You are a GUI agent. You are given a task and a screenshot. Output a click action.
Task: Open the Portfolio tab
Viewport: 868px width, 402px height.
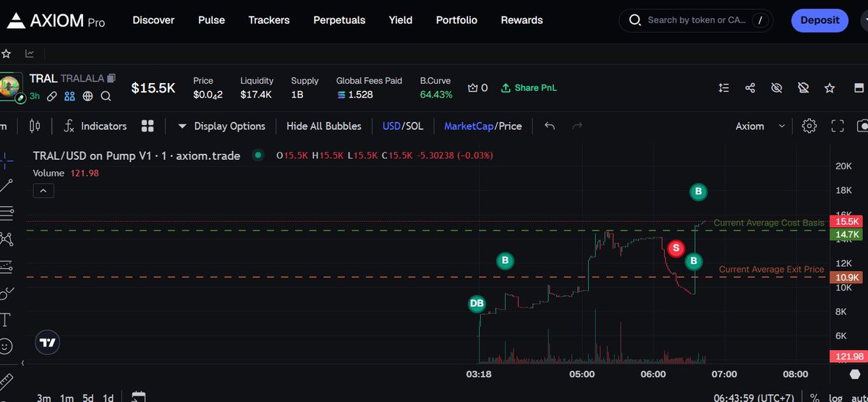tap(456, 20)
